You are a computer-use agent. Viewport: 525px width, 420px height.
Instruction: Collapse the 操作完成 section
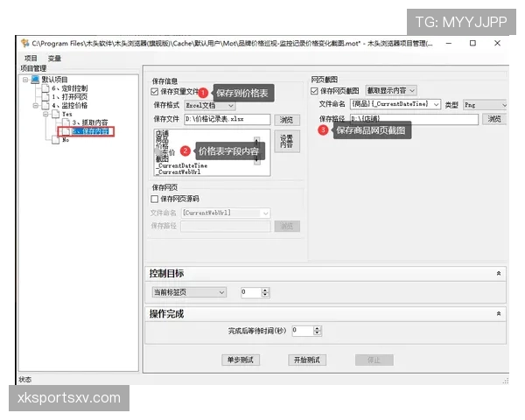(498, 314)
